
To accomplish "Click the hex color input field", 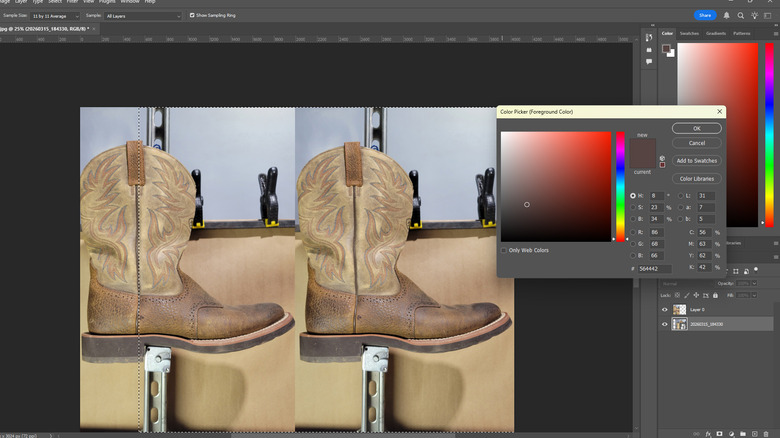I will point(654,269).
